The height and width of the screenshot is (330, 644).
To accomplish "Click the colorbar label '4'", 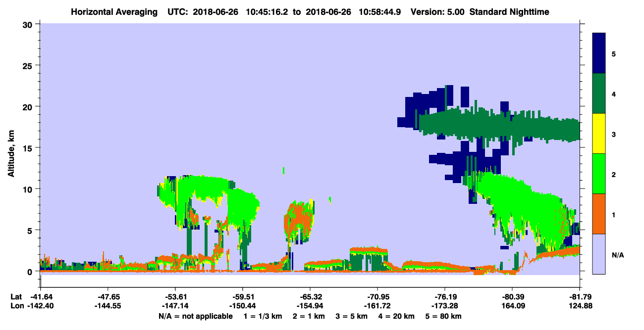I will coord(614,94).
